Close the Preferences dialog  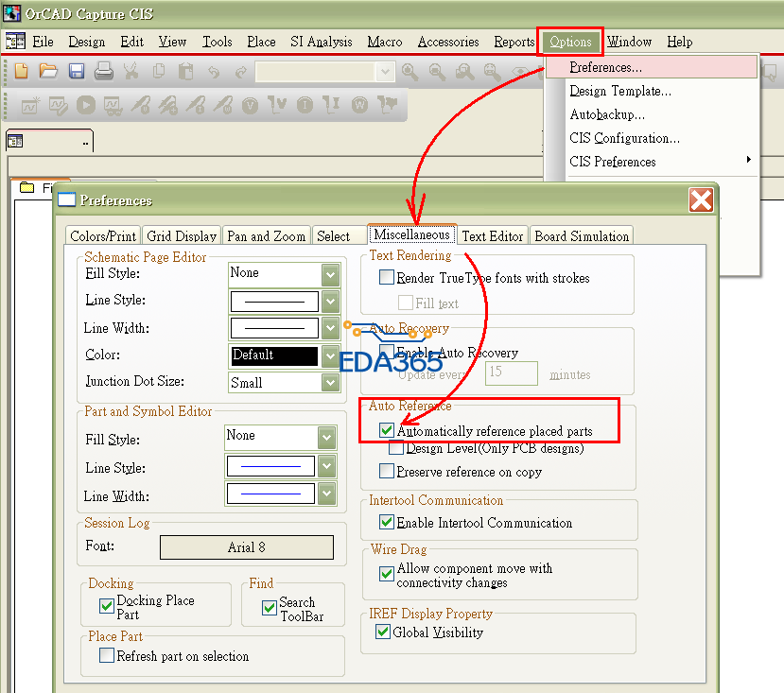coord(701,200)
